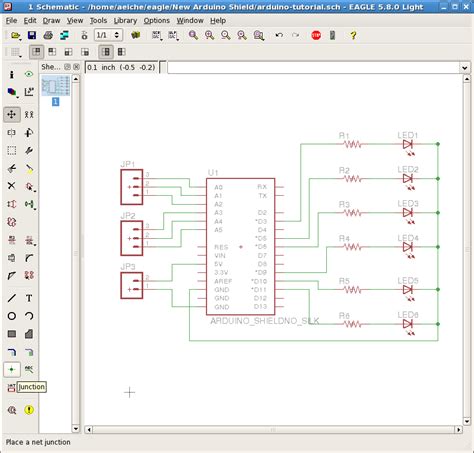Viewport: 474px width, 453px height.
Task: Select the Pinswap tool
Action: click(x=12, y=204)
